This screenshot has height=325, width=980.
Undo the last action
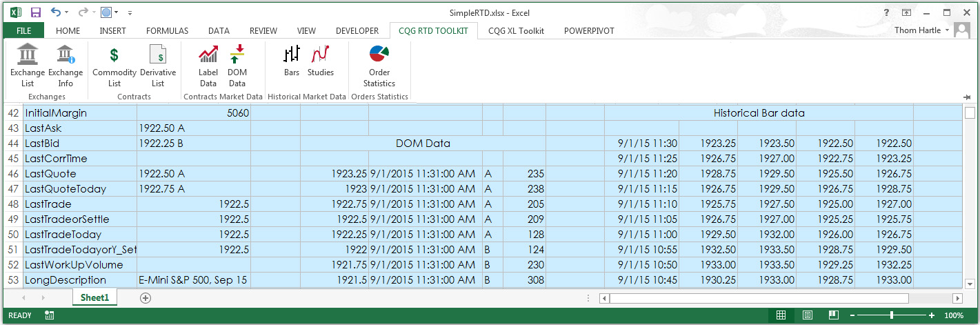click(56, 12)
